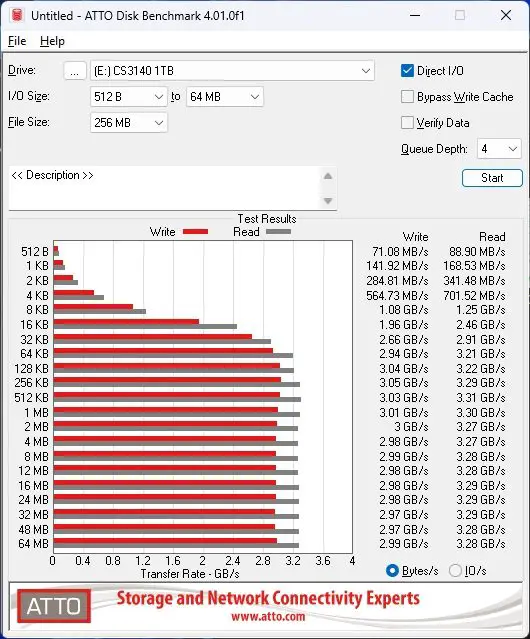530x639 pixels.
Task: Click the 512 B write value 71.08 MB/s
Action: coord(400,252)
